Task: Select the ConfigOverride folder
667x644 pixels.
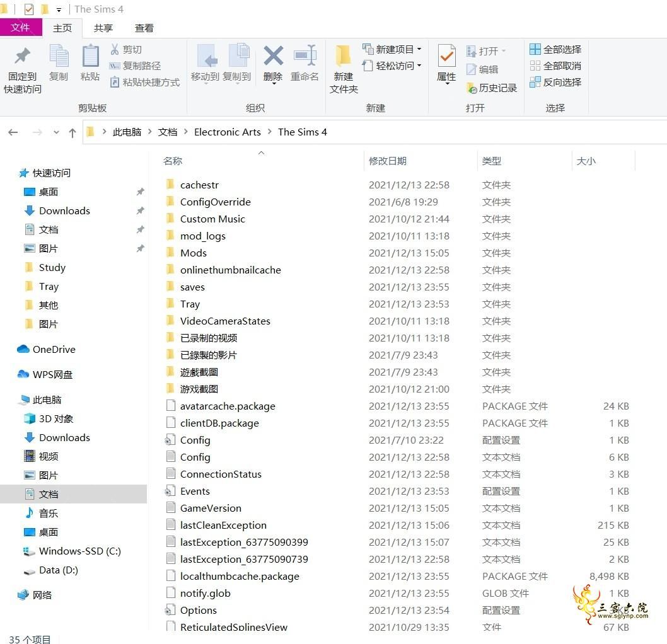Action: 215,202
